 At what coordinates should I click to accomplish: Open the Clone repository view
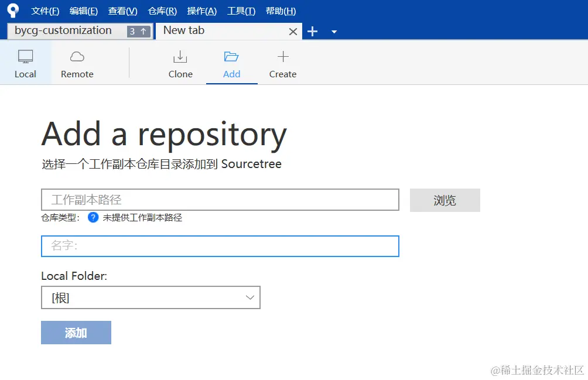point(180,63)
